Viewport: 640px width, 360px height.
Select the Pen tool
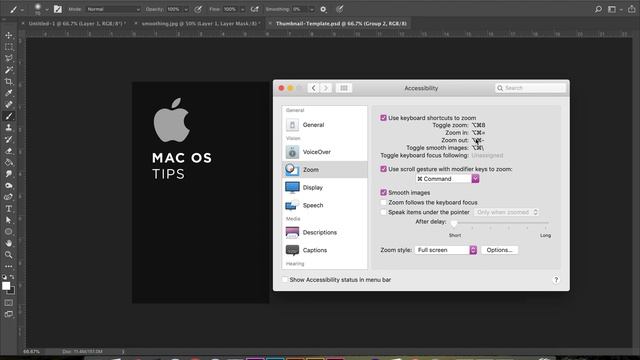(9, 197)
